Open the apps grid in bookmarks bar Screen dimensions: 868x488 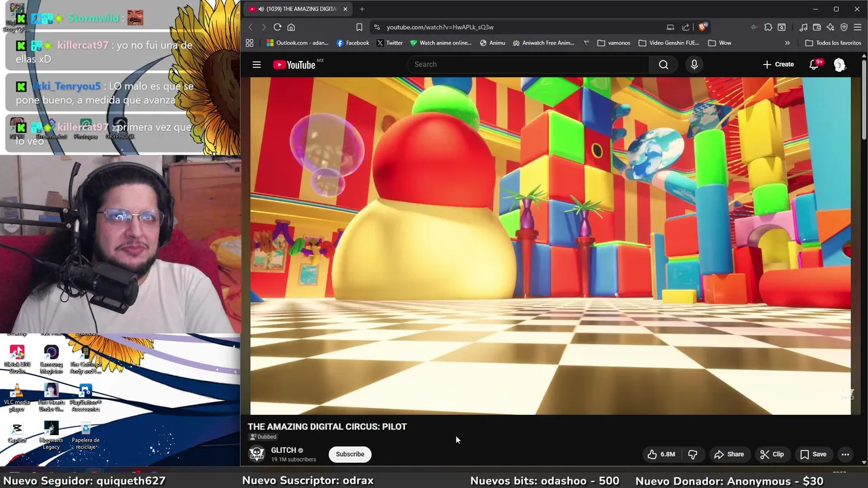(250, 43)
